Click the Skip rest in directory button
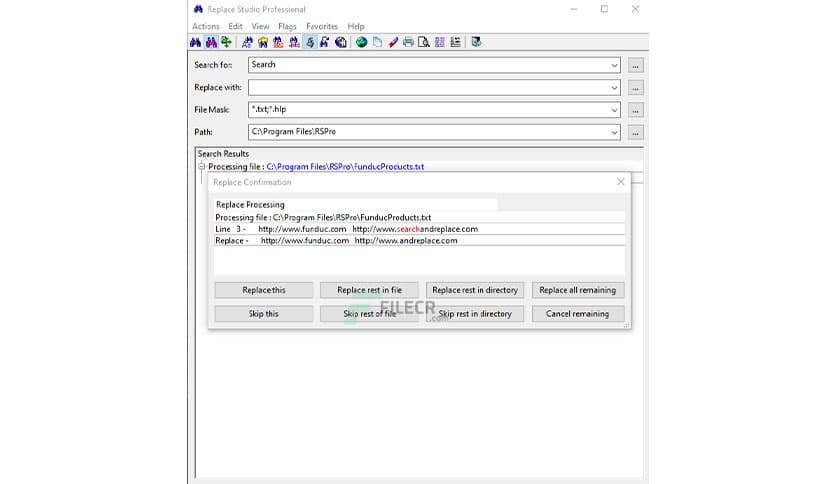The height and width of the screenshot is (484, 836). [x=475, y=314]
